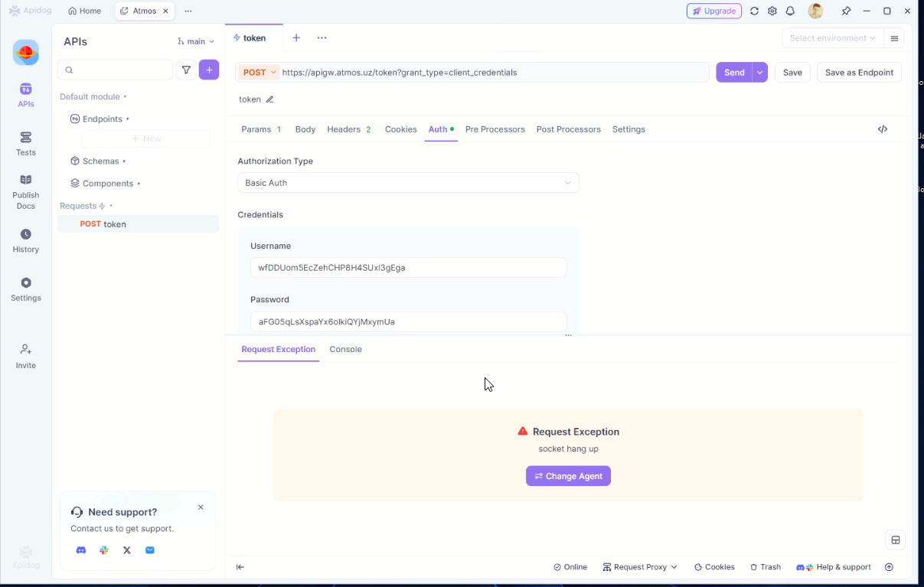Go to the Home tab
This screenshot has height=587, width=924.
pos(84,11)
